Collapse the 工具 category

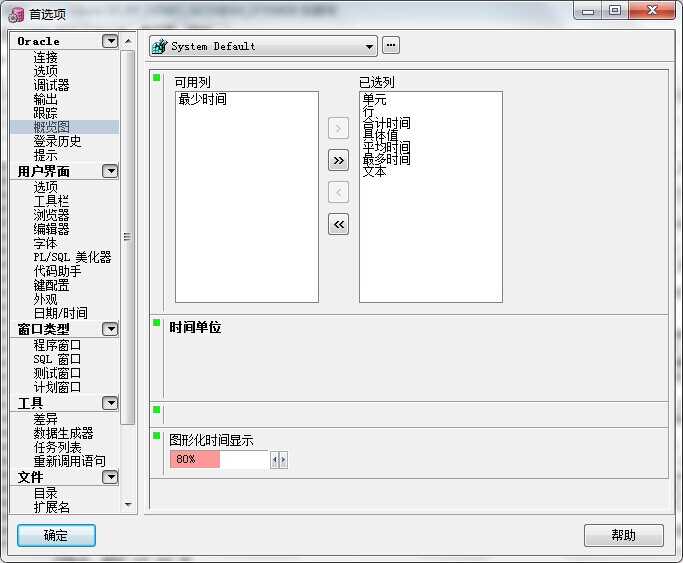(x=110, y=403)
